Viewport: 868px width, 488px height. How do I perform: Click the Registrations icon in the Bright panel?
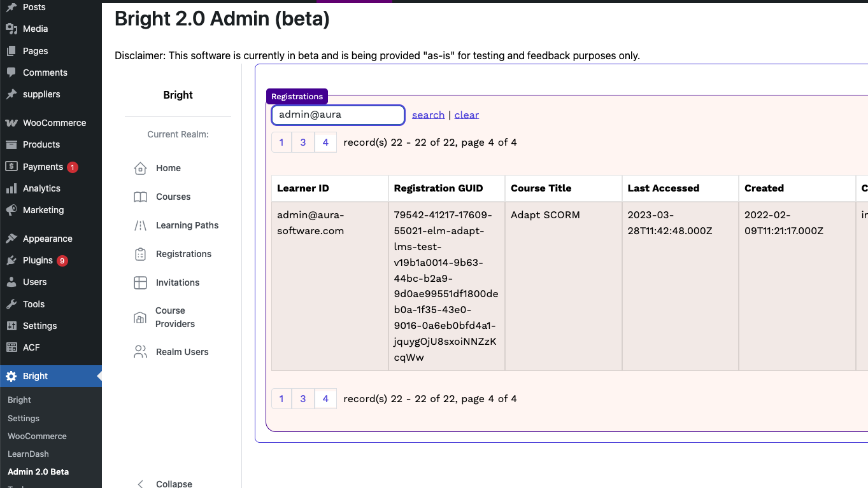140,254
